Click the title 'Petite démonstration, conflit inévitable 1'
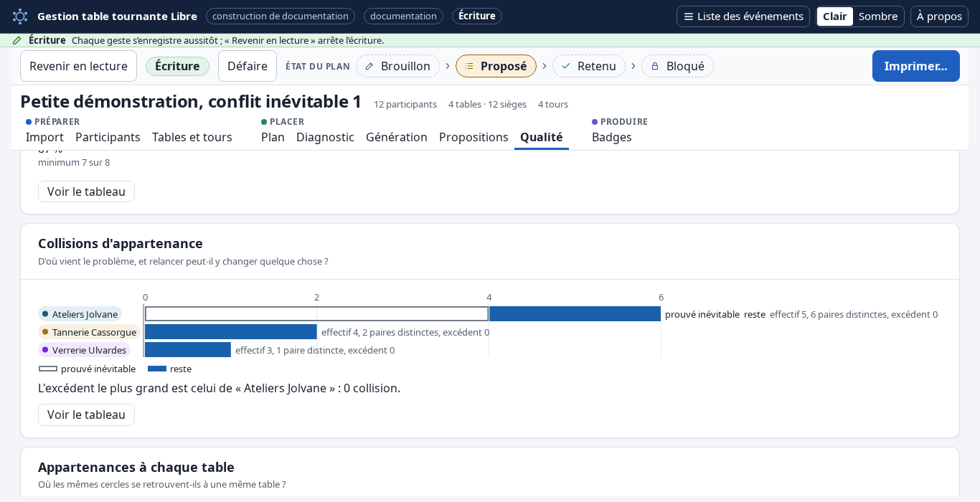This screenshot has width=980, height=502. click(x=191, y=102)
